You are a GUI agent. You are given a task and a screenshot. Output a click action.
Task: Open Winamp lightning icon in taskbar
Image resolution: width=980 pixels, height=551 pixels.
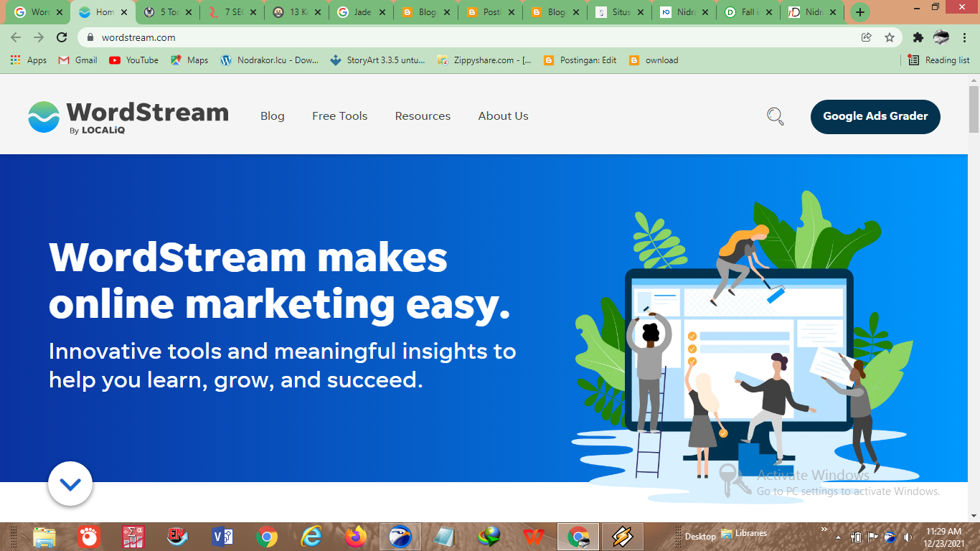(x=623, y=537)
